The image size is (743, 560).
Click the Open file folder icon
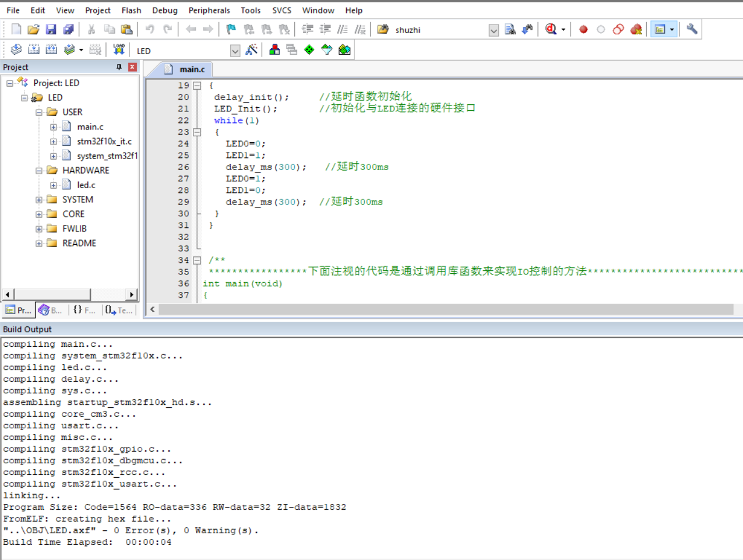pyautogui.click(x=33, y=29)
